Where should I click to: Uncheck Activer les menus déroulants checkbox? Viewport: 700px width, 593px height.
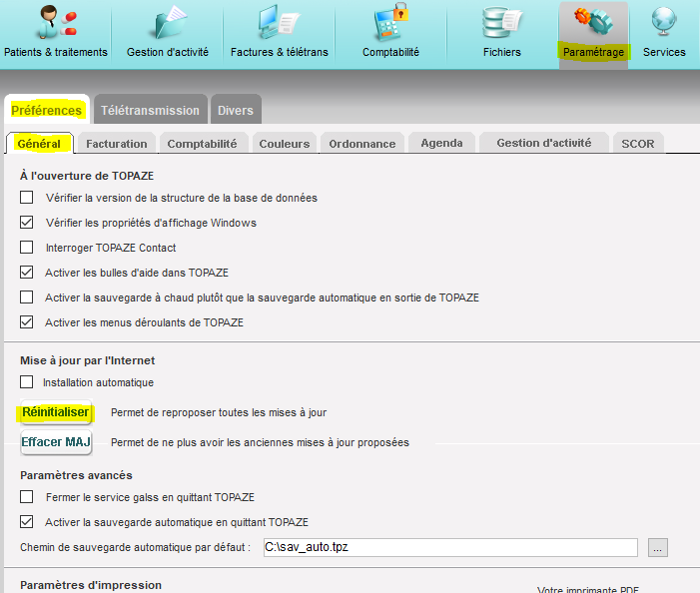pyautogui.click(x=26, y=322)
